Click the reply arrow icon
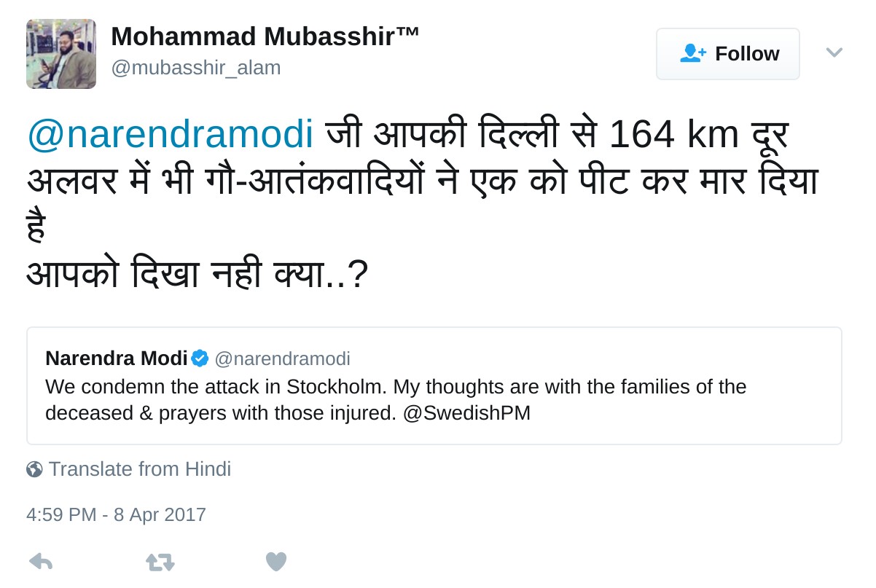 pos(41,562)
